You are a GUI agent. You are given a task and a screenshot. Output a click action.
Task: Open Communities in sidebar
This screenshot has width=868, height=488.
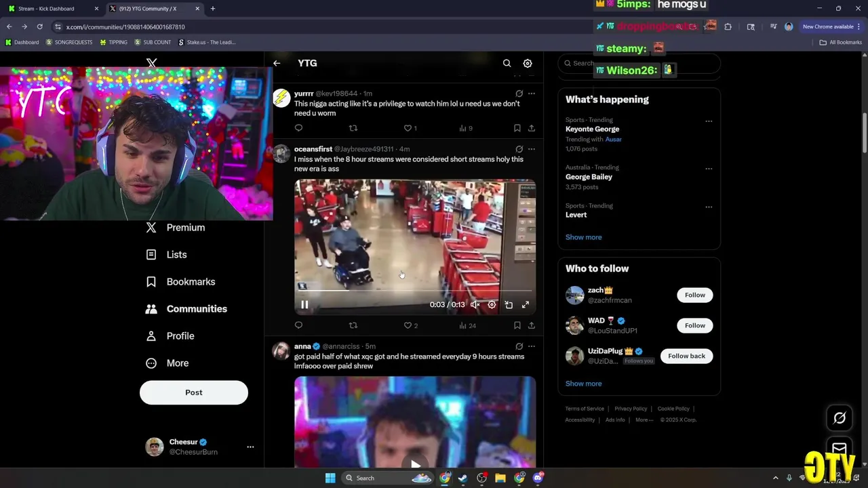pyautogui.click(x=186, y=309)
